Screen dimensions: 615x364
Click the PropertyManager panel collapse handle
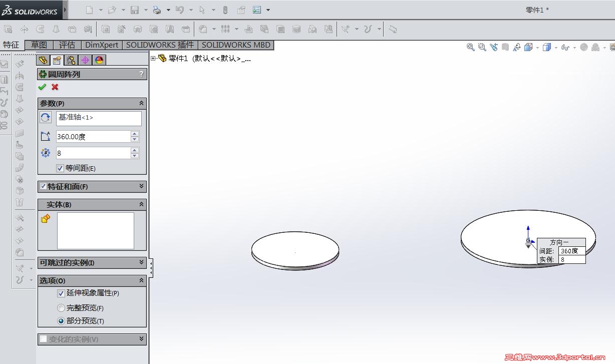[151, 268]
